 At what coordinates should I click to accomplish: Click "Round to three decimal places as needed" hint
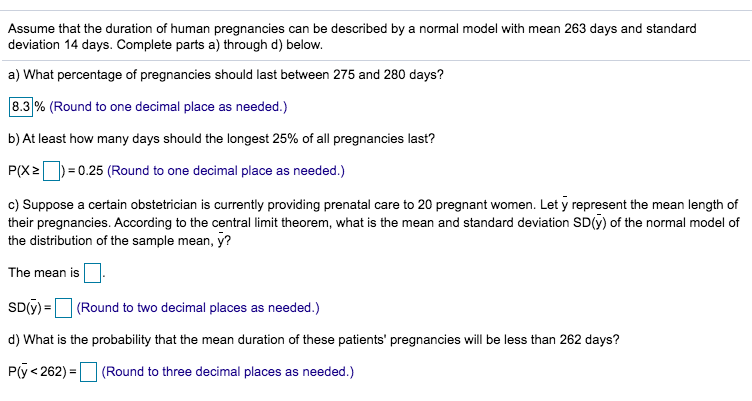[228, 372]
